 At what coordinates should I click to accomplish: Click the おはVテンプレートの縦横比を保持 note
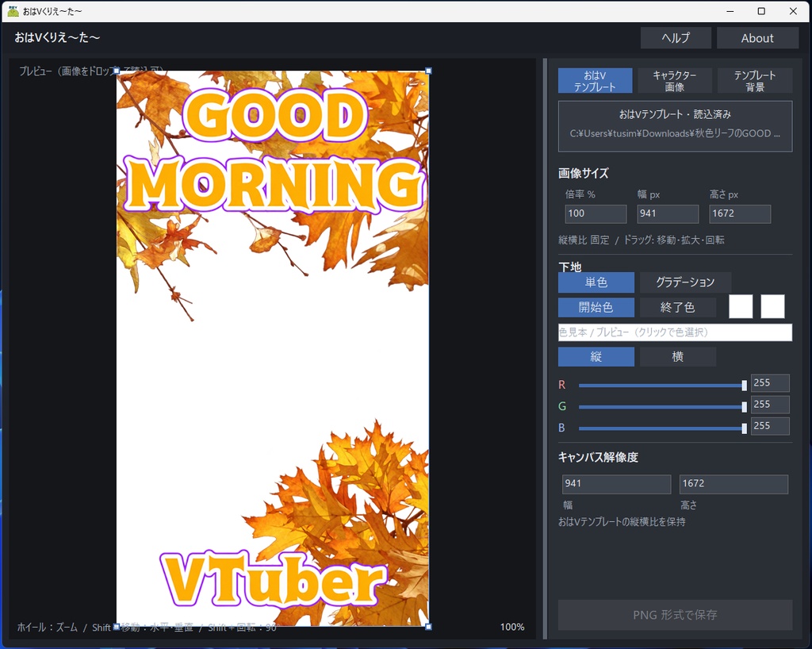[x=622, y=521]
